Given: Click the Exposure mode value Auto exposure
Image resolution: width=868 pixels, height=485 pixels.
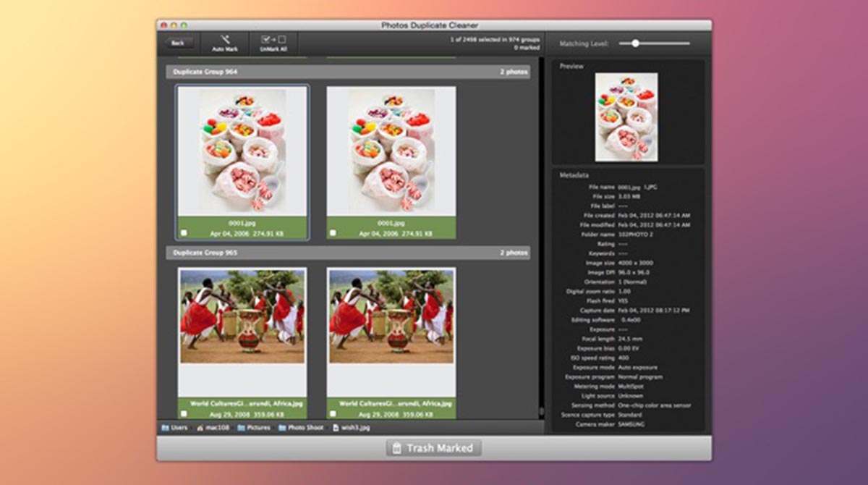Looking at the screenshot, I should tap(637, 367).
